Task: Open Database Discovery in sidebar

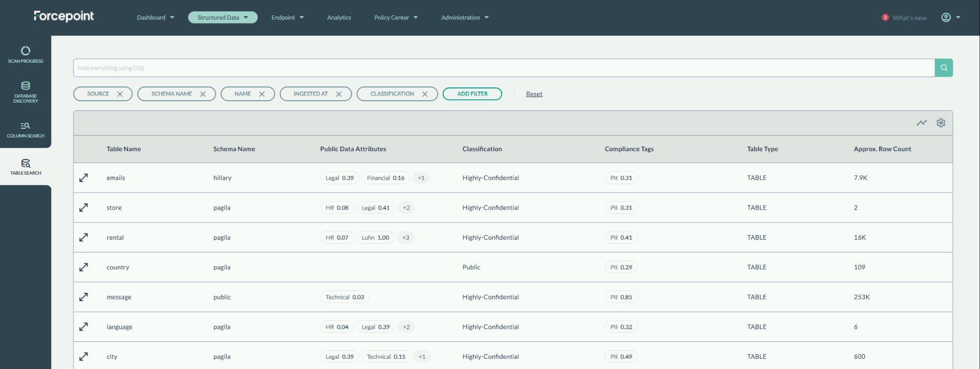Action: click(x=26, y=91)
